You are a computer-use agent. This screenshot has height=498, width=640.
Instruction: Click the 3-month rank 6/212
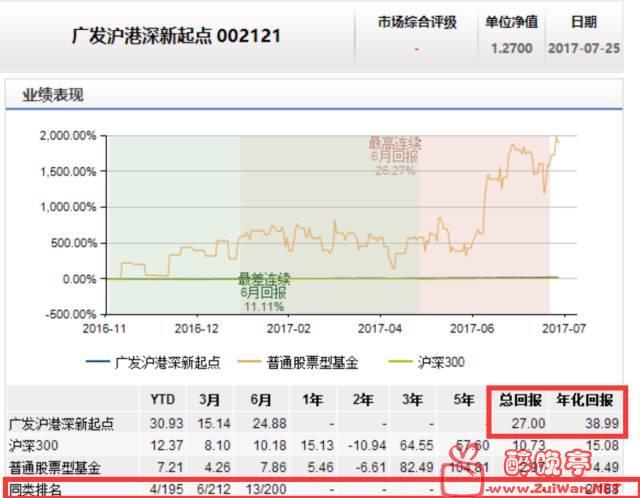click(214, 489)
